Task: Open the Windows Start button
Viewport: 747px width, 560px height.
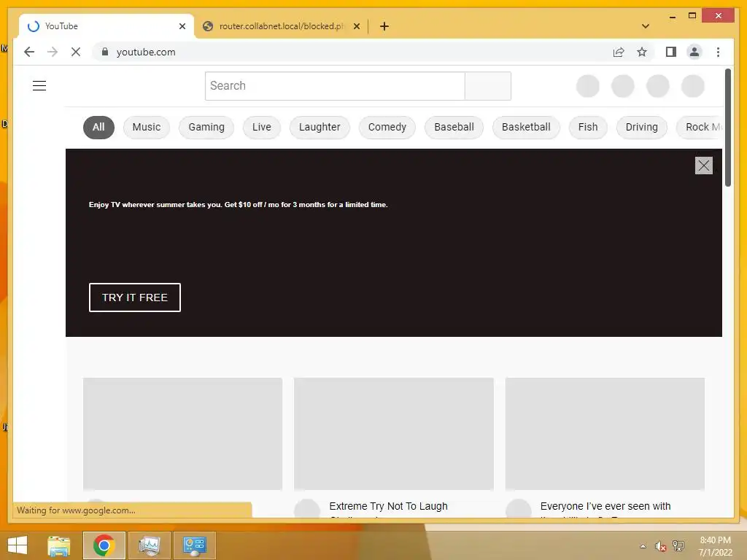Action: coord(18,545)
